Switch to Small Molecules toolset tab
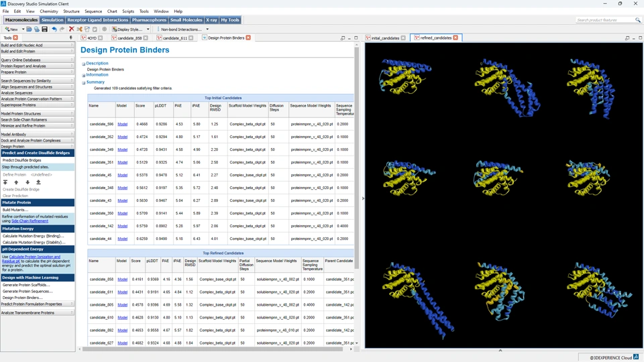The height and width of the screenshot is (362, 644). tap(186, 19)
